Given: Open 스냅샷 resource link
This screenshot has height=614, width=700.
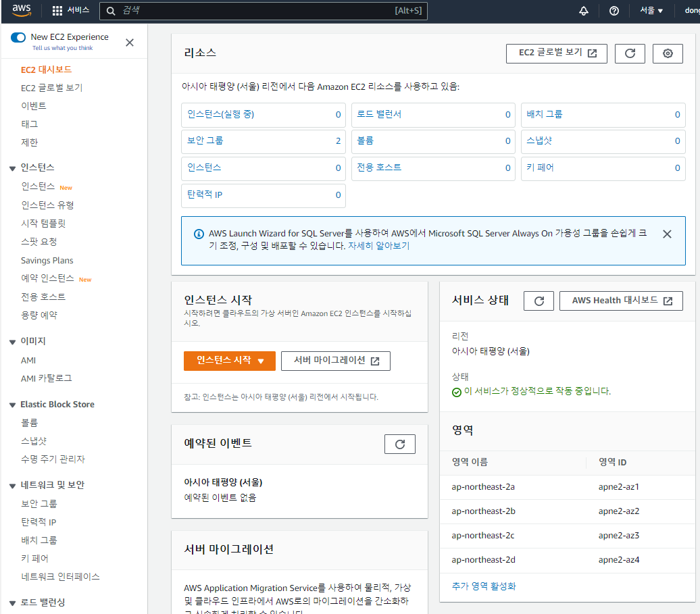Looking at the screenshot, I should click(x=539, y=140).
